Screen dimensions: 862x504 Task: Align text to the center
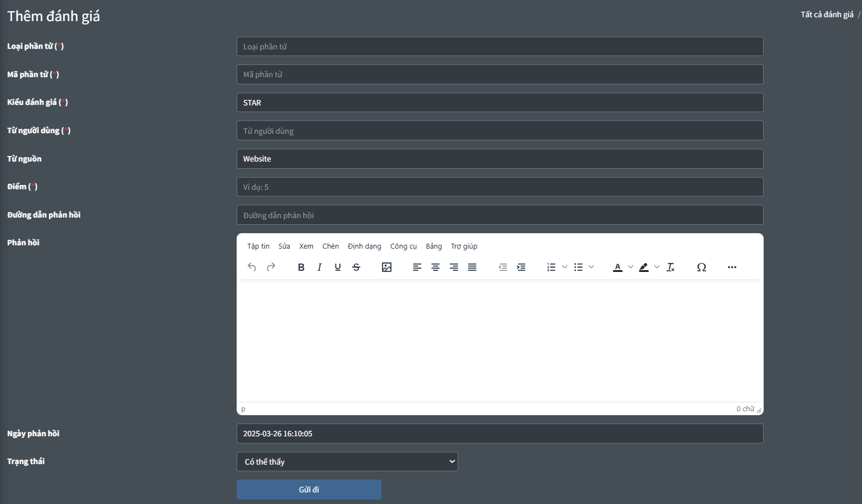pyautogui.click(x=435, y=267)
